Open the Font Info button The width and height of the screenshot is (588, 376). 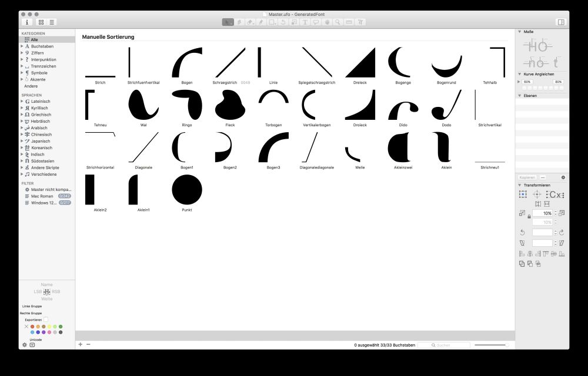click(27, 22)
